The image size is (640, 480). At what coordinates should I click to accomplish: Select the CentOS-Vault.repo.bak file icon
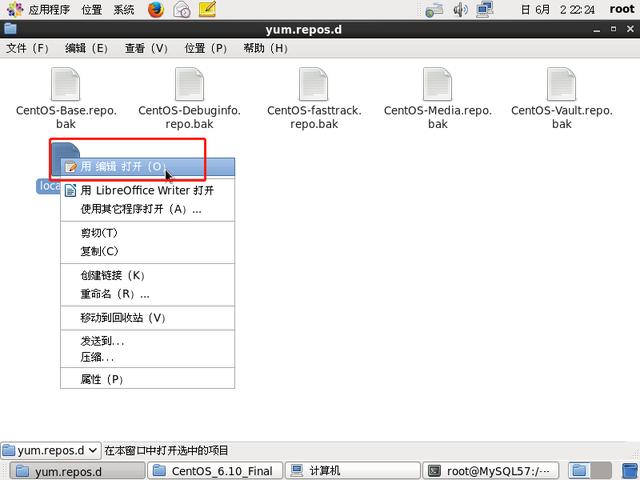pyautogui.click(x=562, y=84)
